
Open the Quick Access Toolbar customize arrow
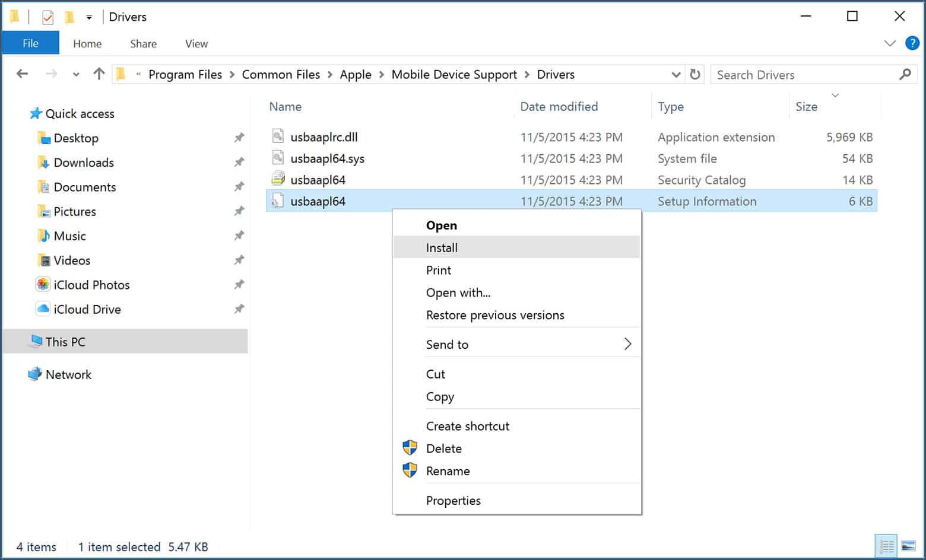click(89, 17)
